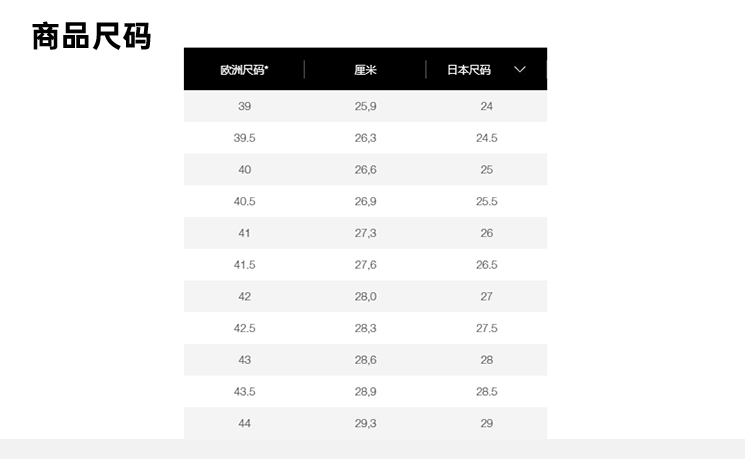This screenshot has width=750, height=466.
Task: Click the 商品尺码 title heading
Action: click(92, 37)
